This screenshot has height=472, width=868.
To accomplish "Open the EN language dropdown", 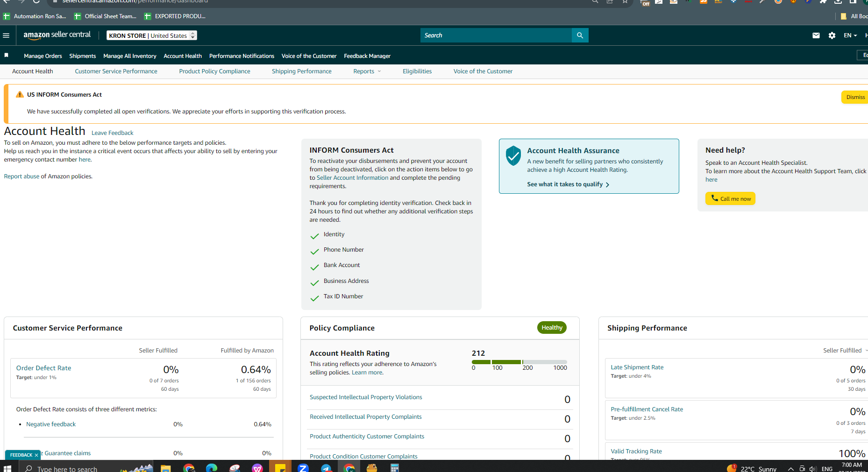I will tap(850, 35).
